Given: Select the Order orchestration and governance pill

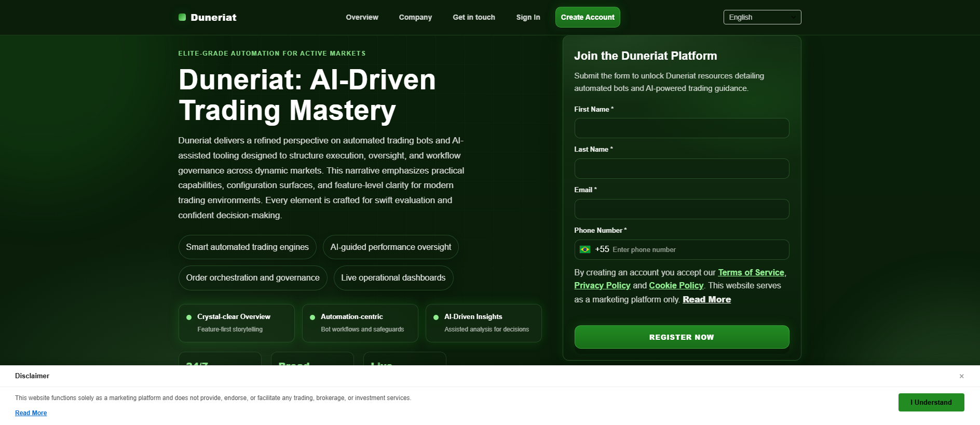Looking at the screenshot, I should pyautogui.click(x=253, y=277).
